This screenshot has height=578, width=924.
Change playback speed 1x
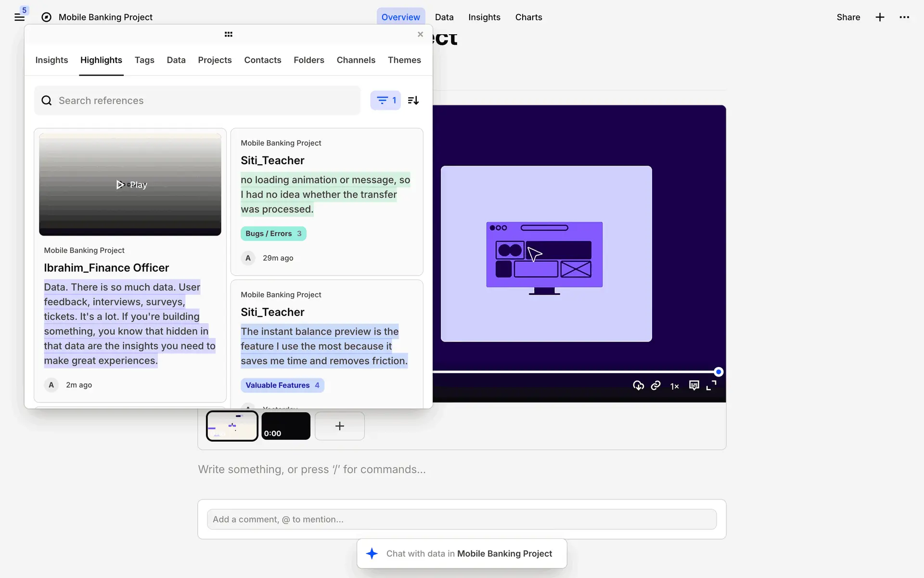[x=675, y=386]
